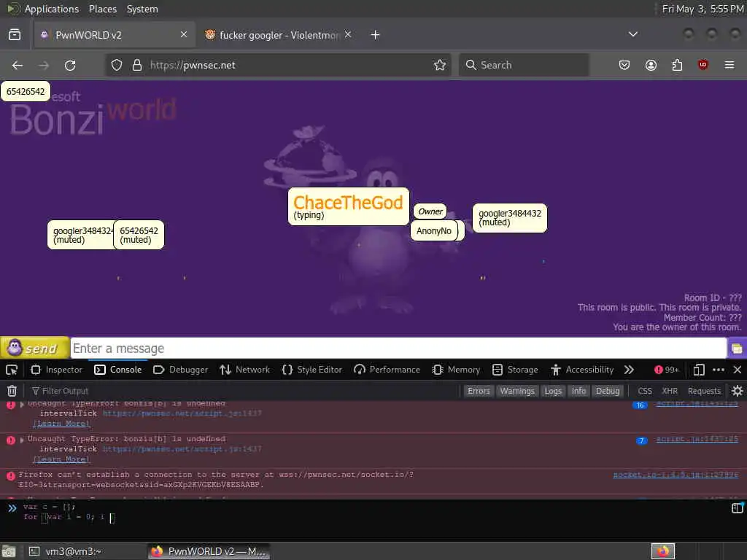Open the tracking protection shield icon

[117, 65]
